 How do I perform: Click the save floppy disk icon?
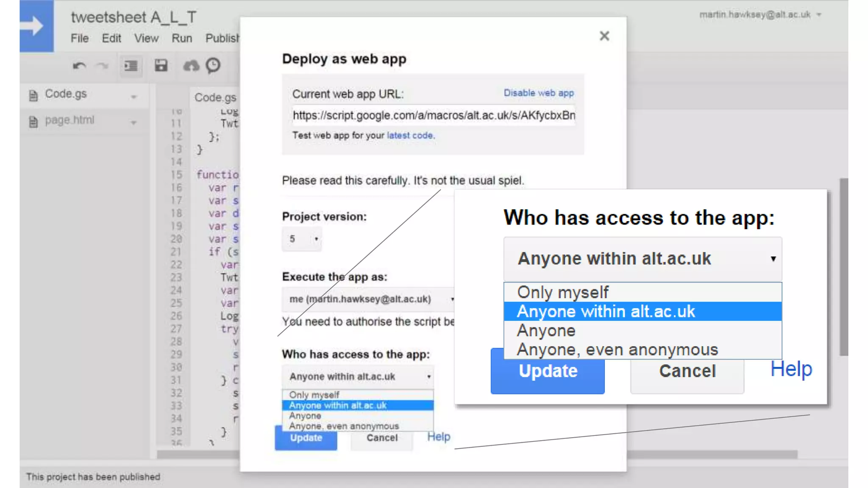161,66
